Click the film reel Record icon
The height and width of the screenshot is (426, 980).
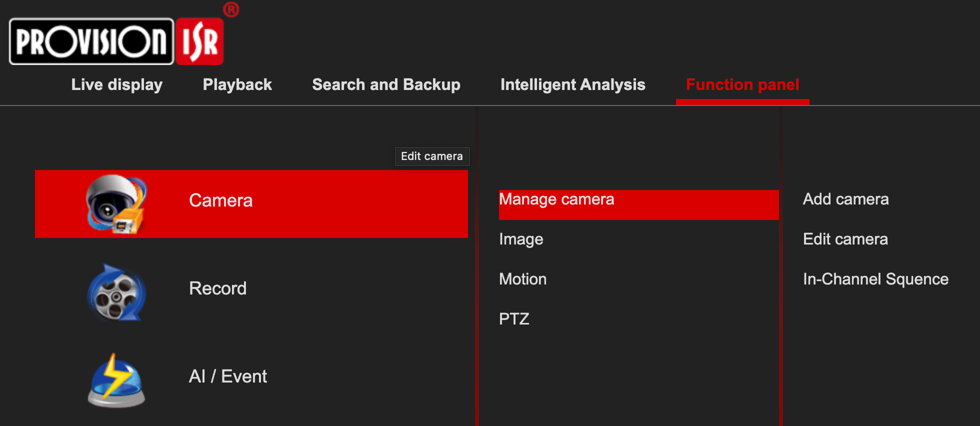116,293
